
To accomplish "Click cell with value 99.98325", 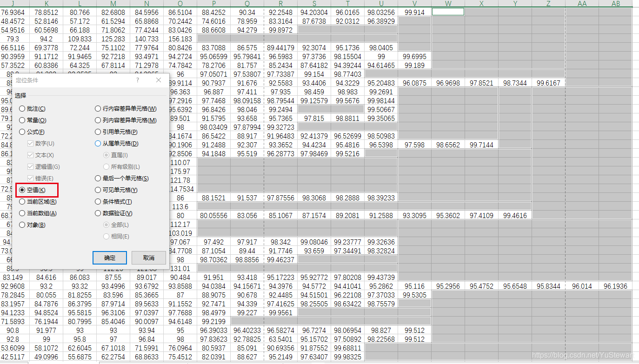I will [348, 357].
